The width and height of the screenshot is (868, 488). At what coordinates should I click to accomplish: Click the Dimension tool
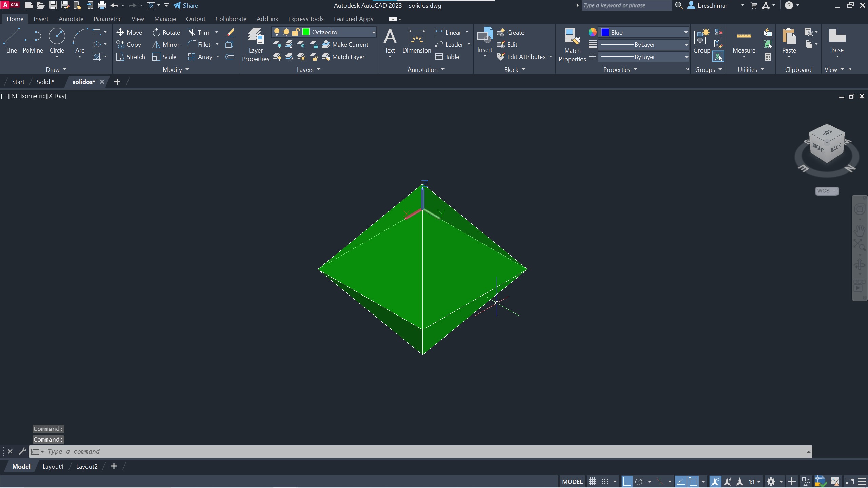(417, 41)
